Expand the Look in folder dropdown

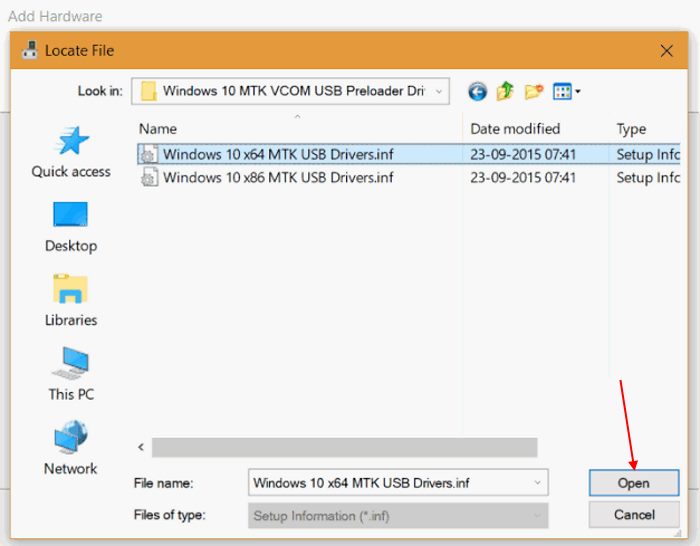[439, 91]
